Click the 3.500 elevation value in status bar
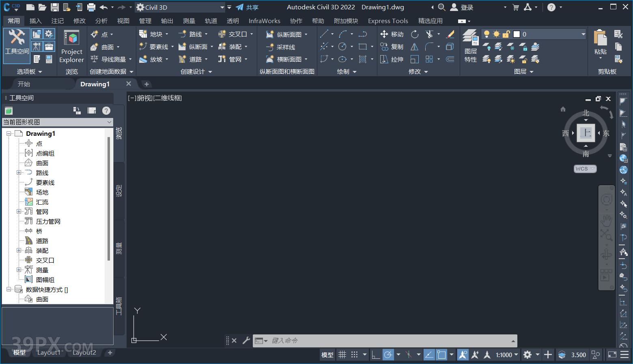Screen dimensions: 633x364 pos(579,355)
